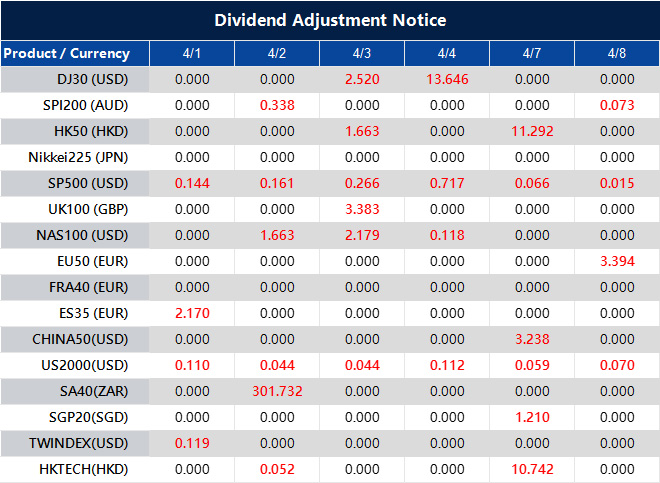Click the 4/8 date column header
The image size is (660, 483).
tap(617, 53)
